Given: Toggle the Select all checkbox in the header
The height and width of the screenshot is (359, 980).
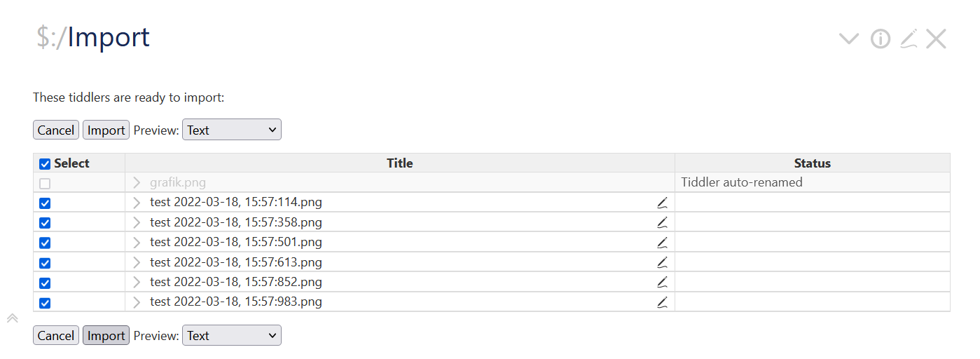Looking at the screenshot, I should click(45, 164).
